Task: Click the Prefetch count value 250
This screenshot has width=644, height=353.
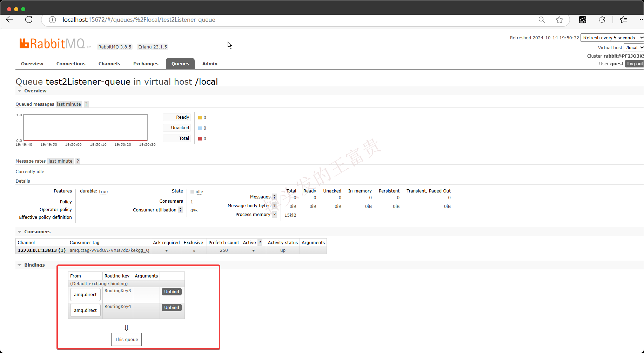Action: pyautogui.click(x=224, y=250)
